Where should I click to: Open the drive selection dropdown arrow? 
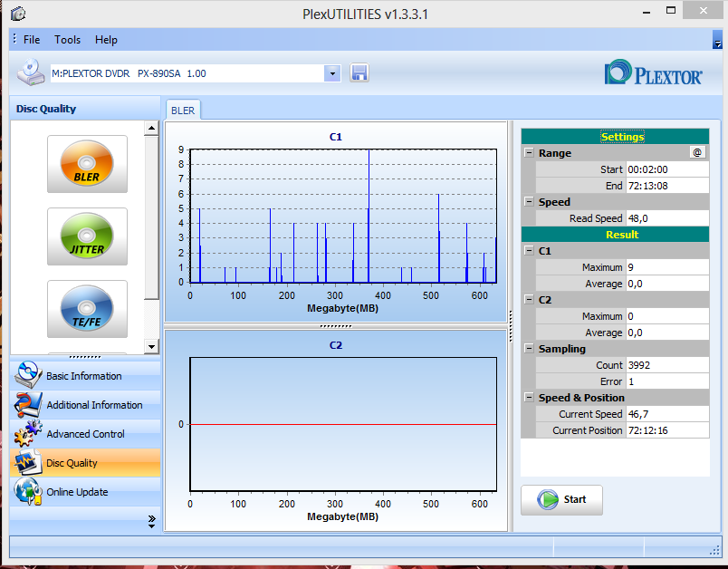click(x=332, y=72)
